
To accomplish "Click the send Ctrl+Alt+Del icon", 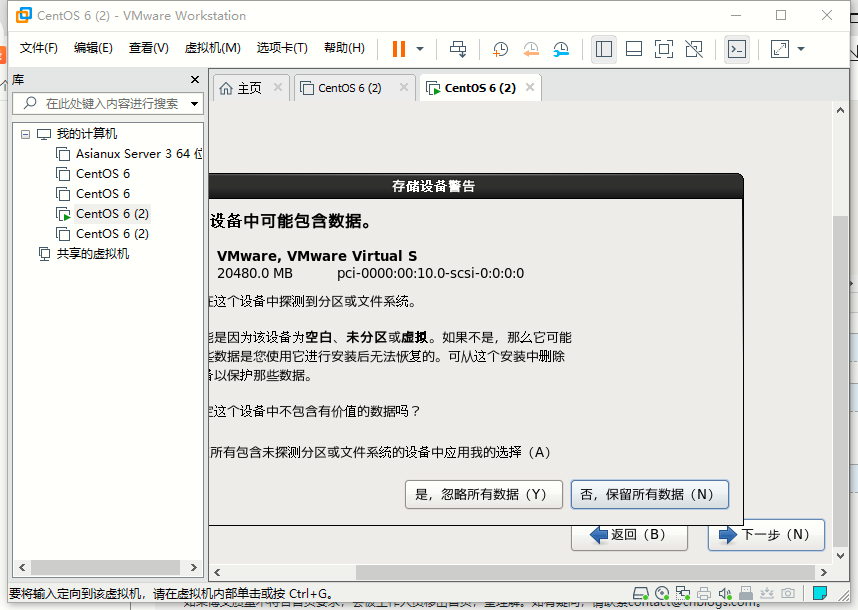I will coord(458,49).
